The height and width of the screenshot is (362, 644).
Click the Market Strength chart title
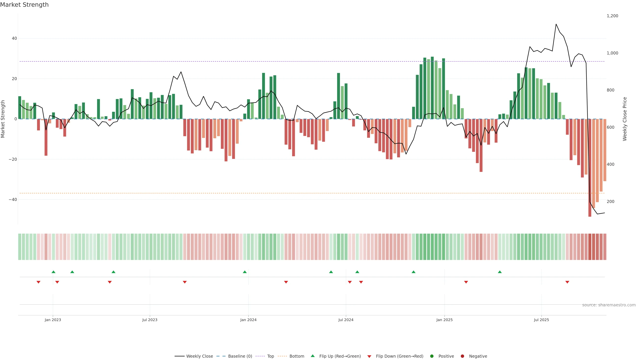pos(24,5)
